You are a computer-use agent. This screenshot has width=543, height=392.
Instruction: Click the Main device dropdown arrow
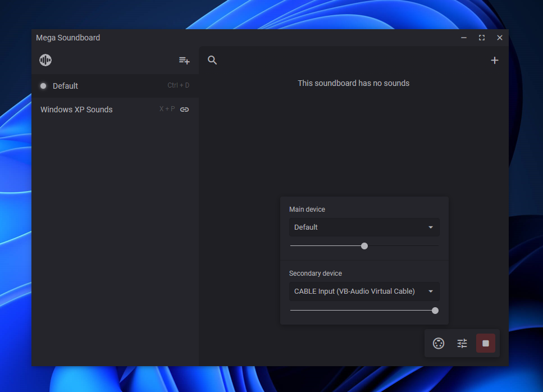(431, 227)
